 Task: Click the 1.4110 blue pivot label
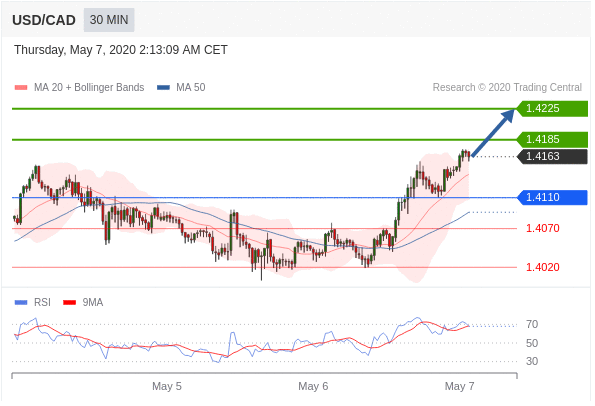click(552, 197)
